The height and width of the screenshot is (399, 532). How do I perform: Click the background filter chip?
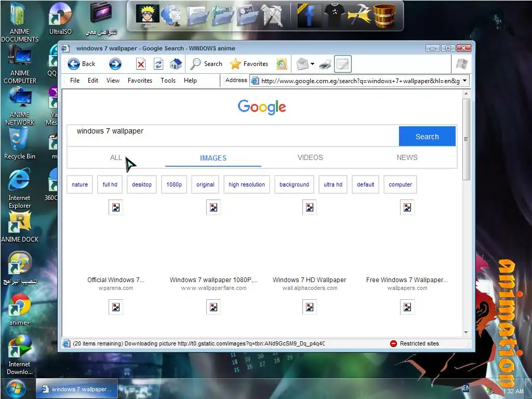click(x=294, y=184)
